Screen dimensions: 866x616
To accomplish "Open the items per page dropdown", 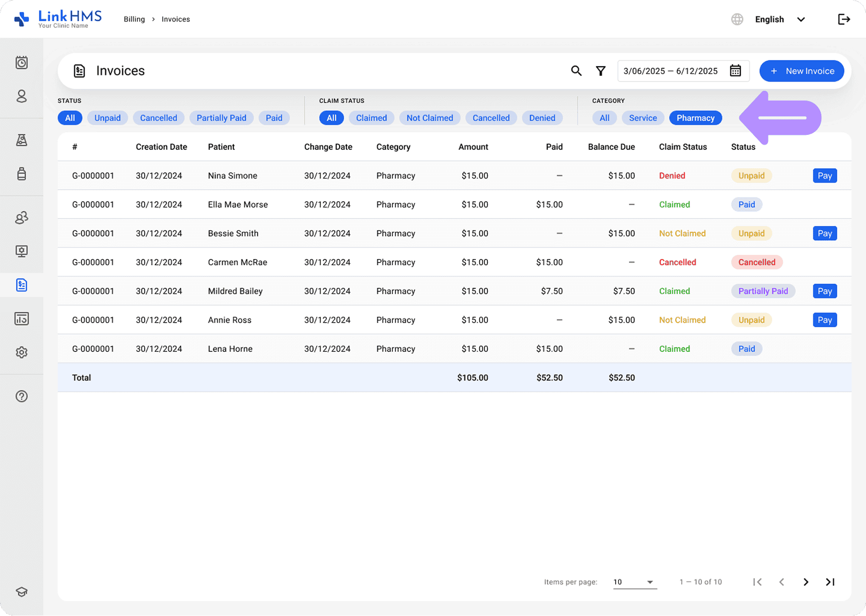I will click(x=635, y=582).
